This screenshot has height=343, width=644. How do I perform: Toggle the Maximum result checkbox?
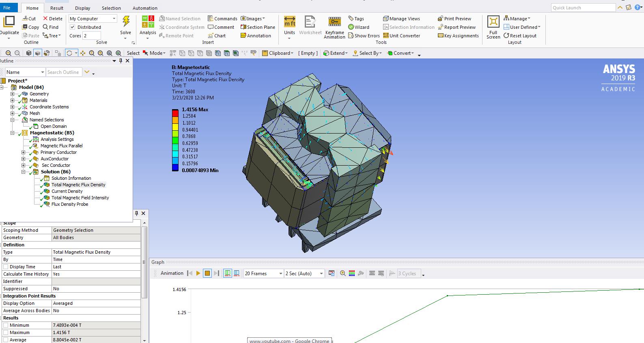pos(6,332)
